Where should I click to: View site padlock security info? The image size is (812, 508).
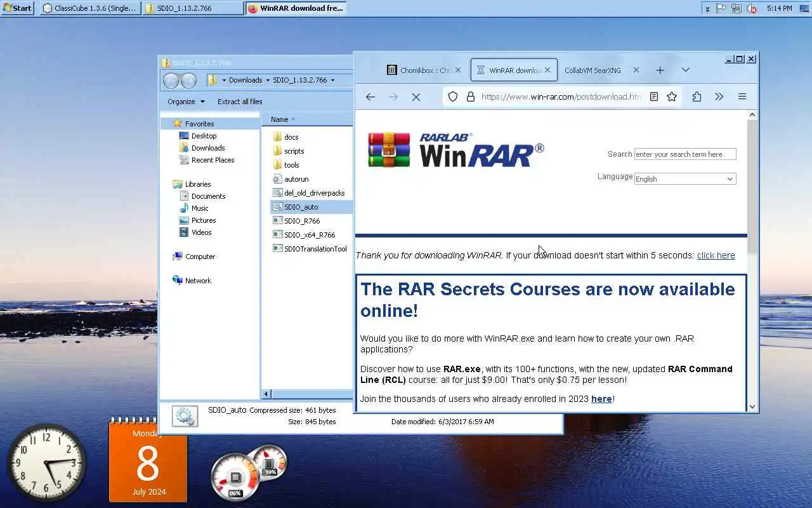tap(471, 97)
